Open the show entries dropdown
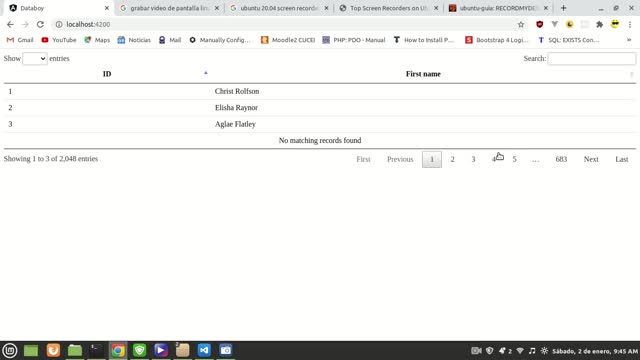640x360 pixels. tap(35, 58)
